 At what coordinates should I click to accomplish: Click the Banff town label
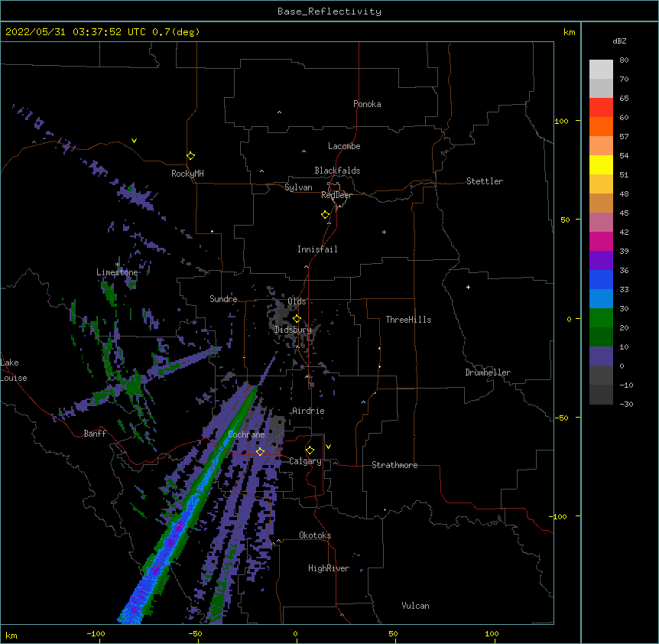pyautogui.click(x=95, y=434)
